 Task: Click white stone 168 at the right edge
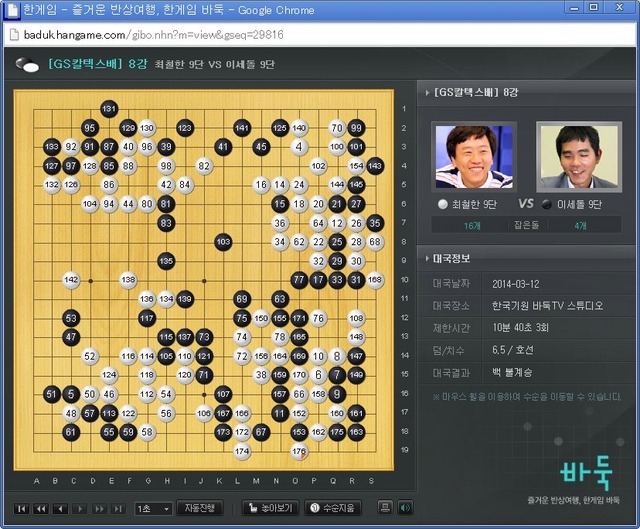[x=375, y=280]
